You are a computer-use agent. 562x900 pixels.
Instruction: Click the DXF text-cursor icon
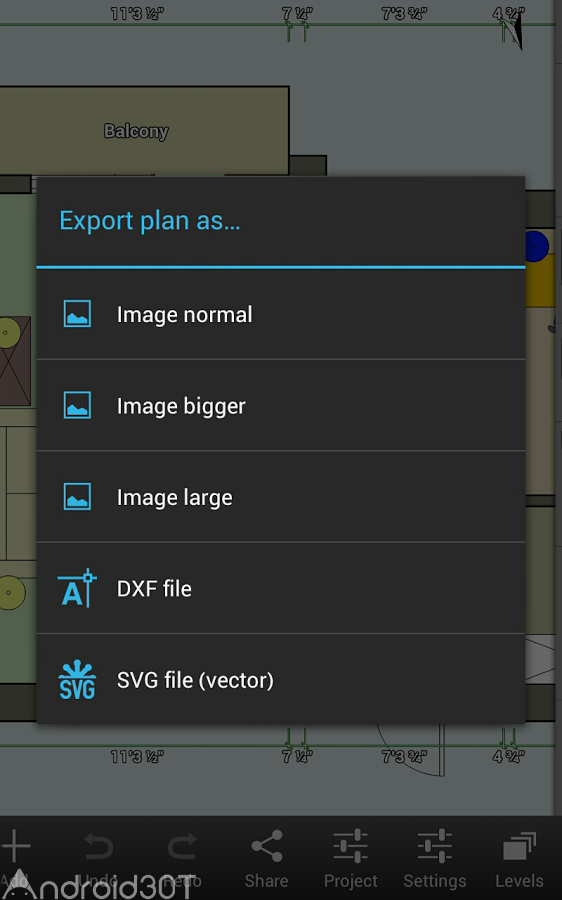pyautogui.click(x=76, y=588)
